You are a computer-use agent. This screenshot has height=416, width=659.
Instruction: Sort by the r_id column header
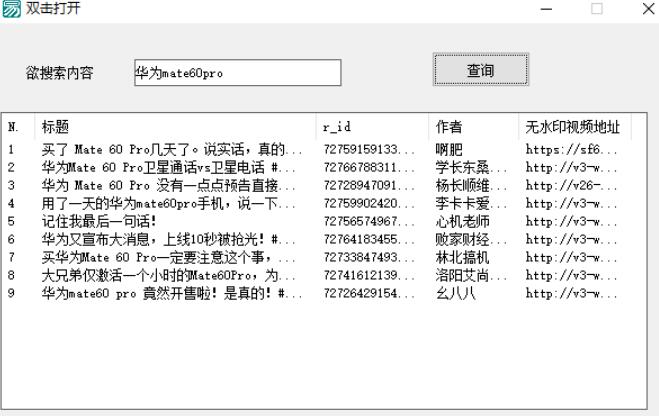point(372,126)
